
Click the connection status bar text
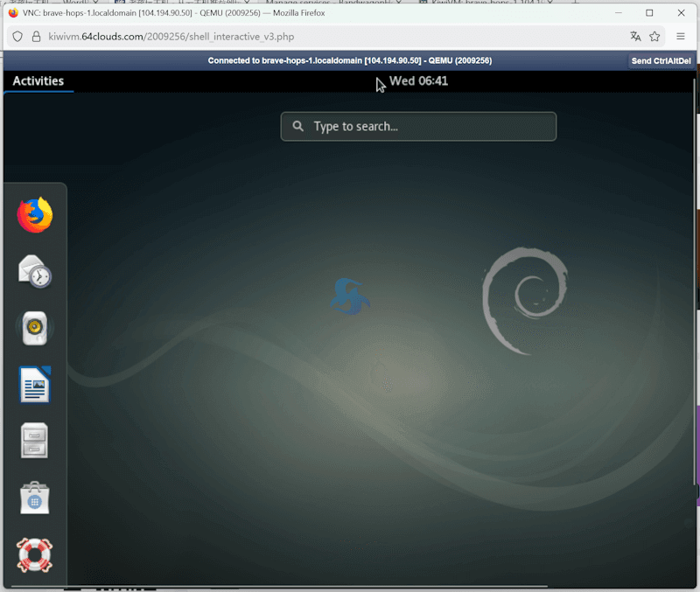[349, 60]
